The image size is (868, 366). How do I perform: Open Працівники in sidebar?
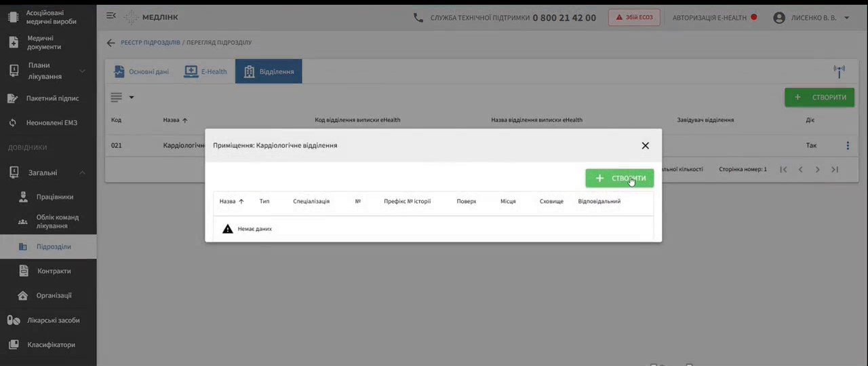(48, 197)
